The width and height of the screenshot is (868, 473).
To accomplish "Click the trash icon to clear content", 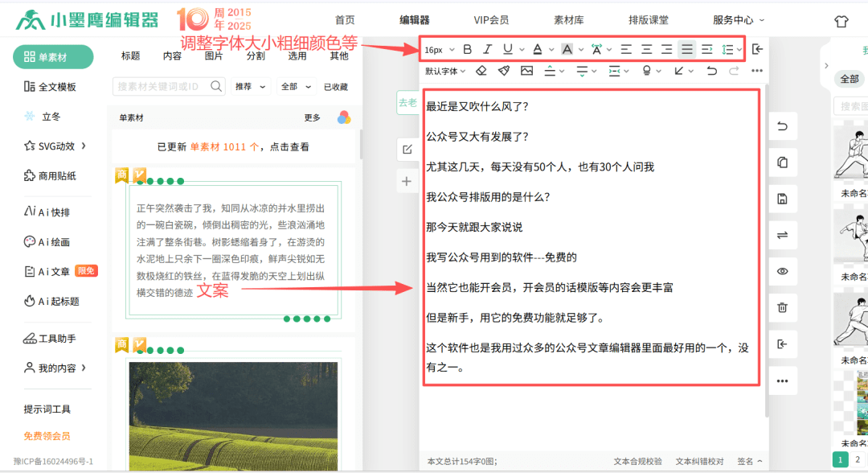I will 782,307.
